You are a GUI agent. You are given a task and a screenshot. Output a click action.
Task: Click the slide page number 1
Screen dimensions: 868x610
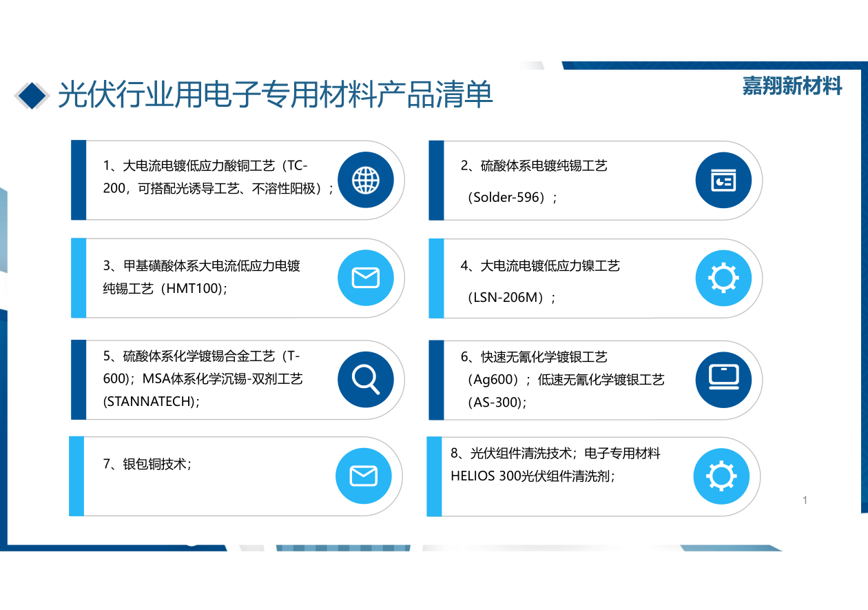pyautogui.click(x=805, y=500)
